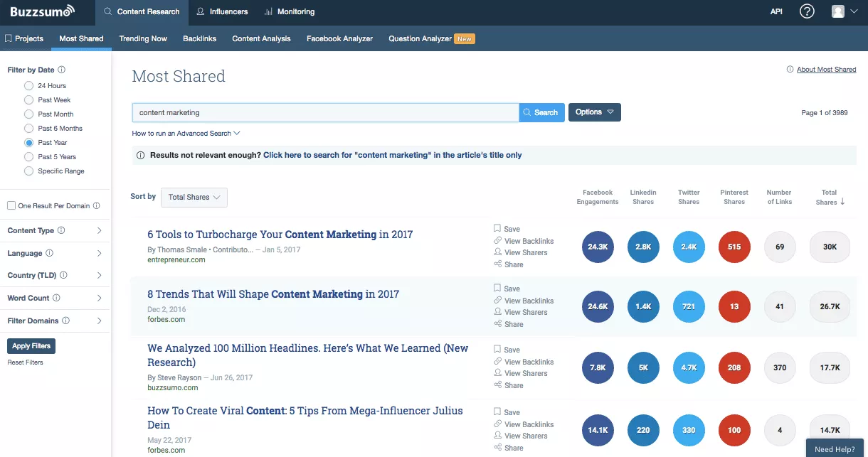Select the Past 5 Years radio option
The image size is (868, 457).
click(29, 157)
